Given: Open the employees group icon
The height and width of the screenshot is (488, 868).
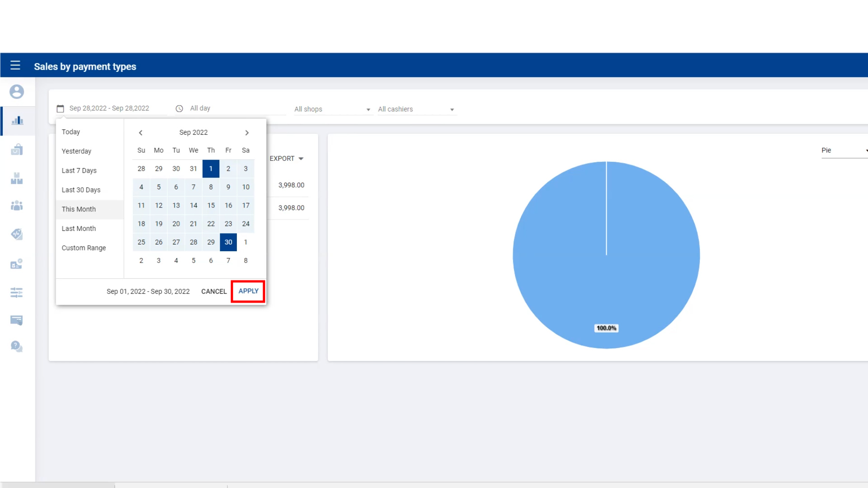Looking at the screenshot, I should pos(17,206).
